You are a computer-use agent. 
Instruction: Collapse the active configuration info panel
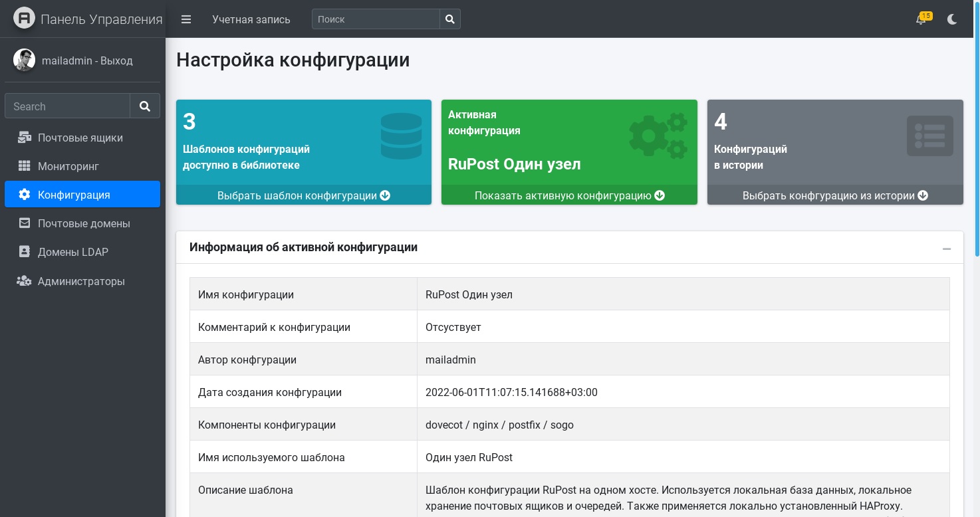946,249
